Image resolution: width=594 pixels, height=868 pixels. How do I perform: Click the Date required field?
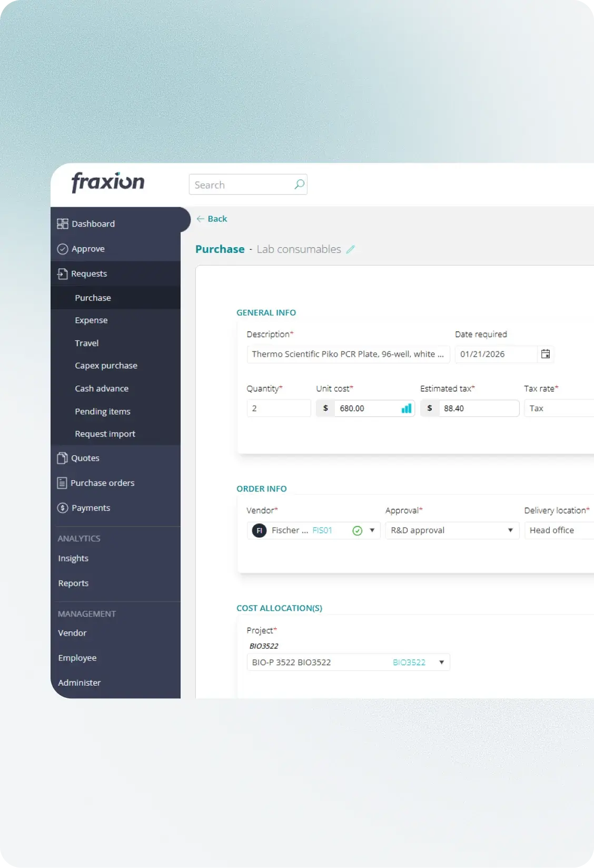pyautogui.click(x=496, y=354)
